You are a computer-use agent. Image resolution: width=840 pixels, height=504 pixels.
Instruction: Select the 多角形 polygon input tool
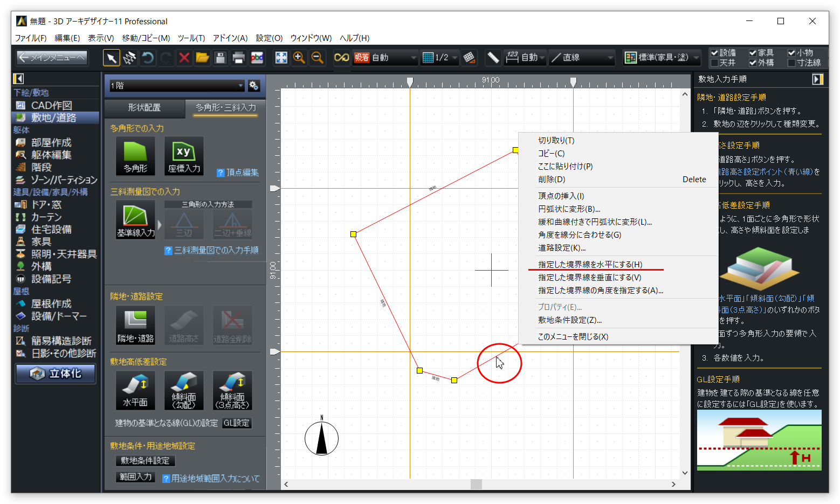click(x=135, y=155)
